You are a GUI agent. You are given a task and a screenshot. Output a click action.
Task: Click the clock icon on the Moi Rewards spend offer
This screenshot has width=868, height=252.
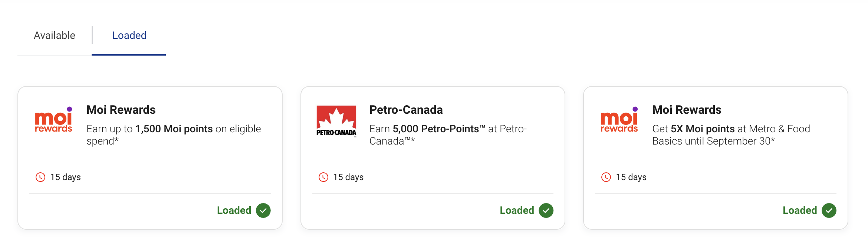(x=41, y=177)
